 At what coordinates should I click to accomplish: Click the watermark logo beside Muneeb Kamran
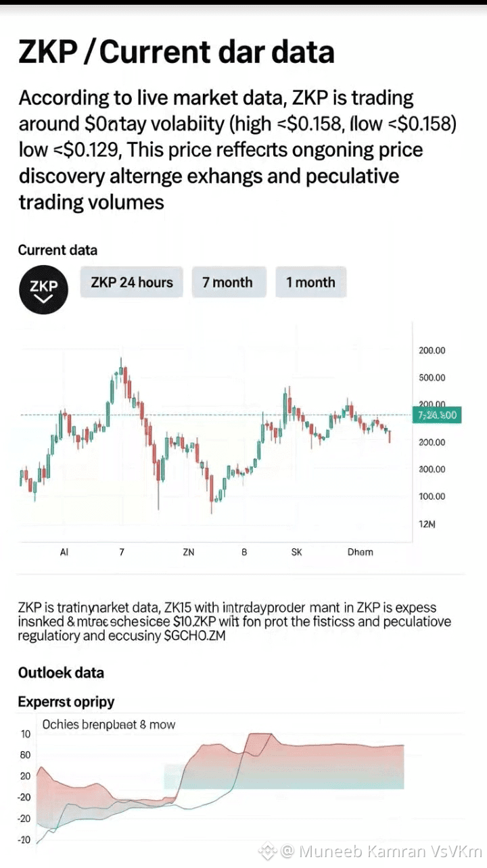point(269,850)
